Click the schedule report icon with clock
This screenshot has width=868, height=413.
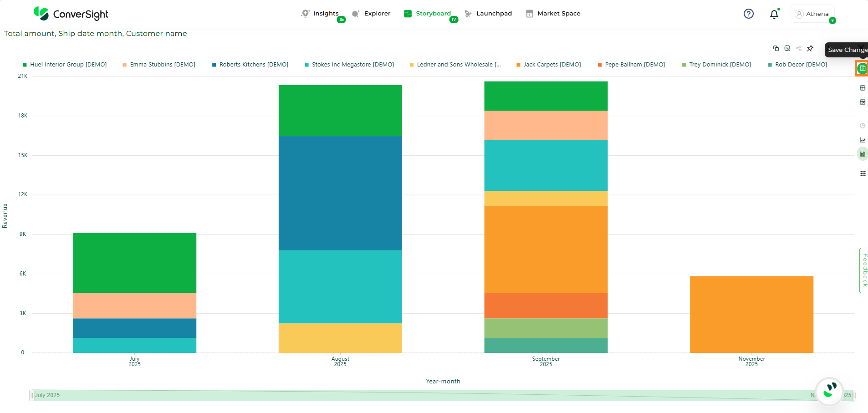pyautogui.click(x=787, y=48)
